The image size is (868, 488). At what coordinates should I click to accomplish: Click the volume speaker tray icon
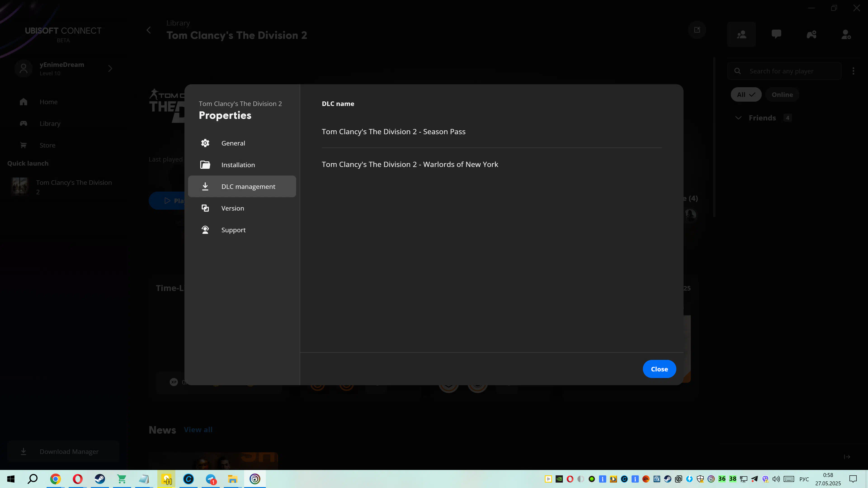click(776, 479)
